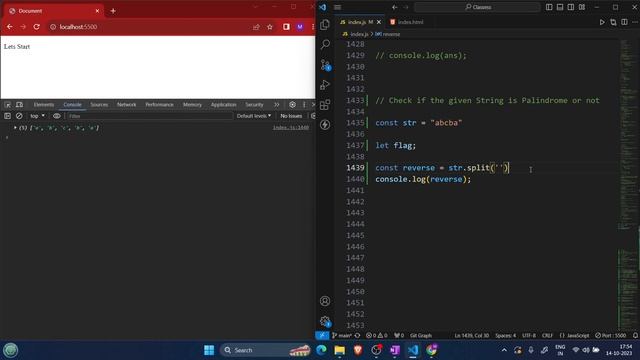Open the Manage gear in VS Code
This screenshot has height=360, width=640.
point(325,322)
